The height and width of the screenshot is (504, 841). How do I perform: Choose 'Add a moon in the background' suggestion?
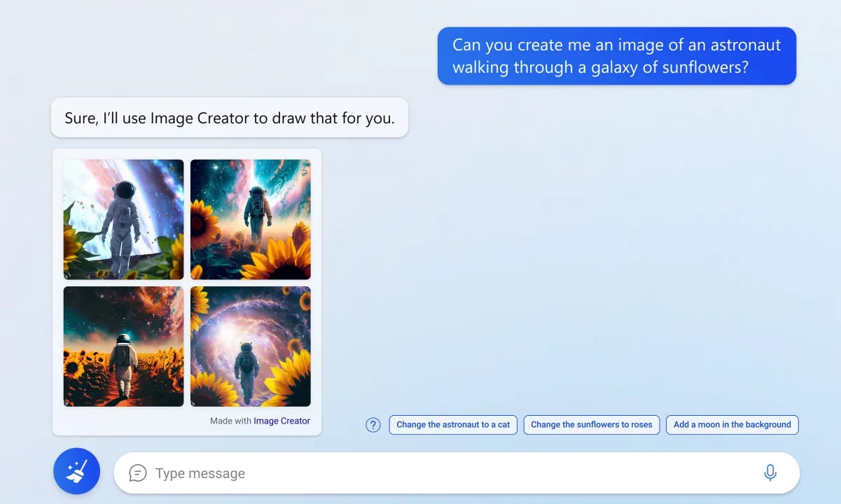click(x=732, y=425)
